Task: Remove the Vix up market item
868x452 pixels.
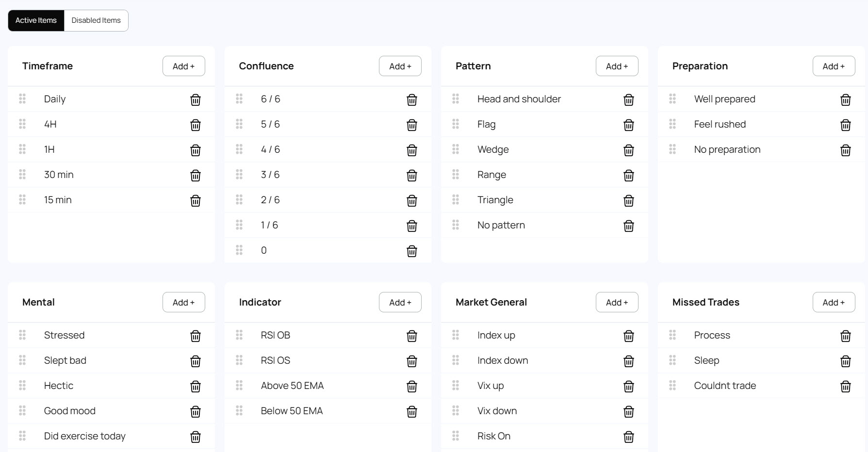Action: tap(628, 387)
